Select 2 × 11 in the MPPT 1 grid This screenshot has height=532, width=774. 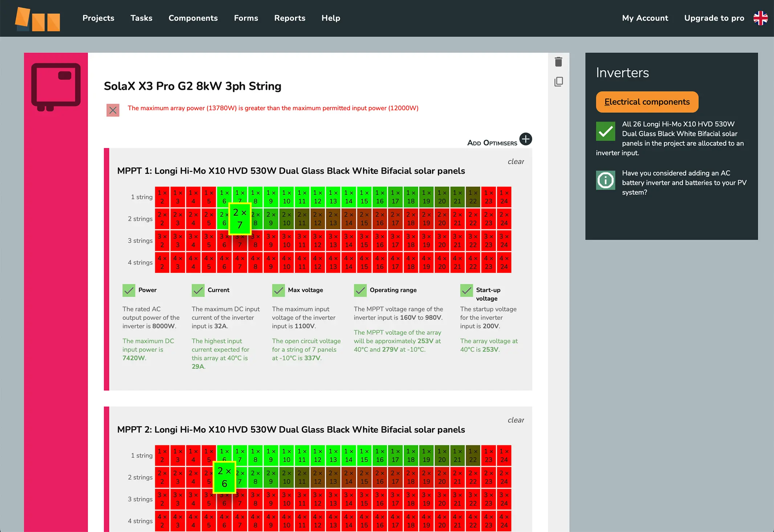tap(302, 219)
